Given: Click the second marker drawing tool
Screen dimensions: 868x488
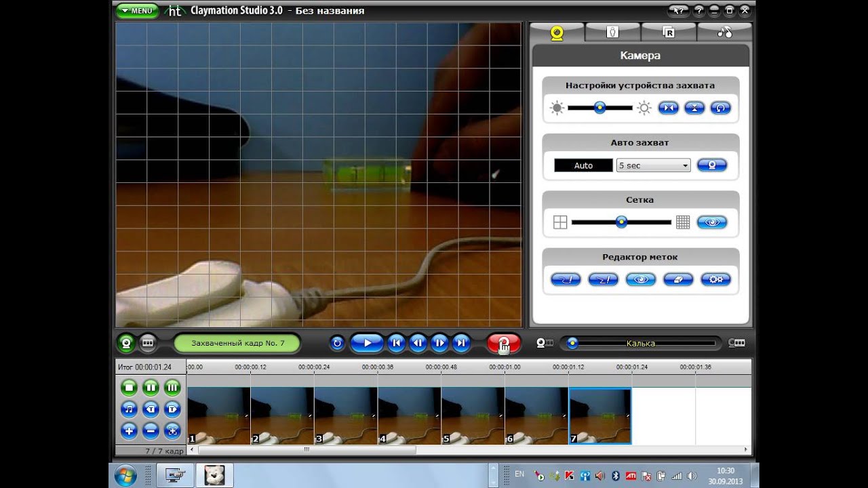Looking at the screenshot, I should click(x=603, y=279).
